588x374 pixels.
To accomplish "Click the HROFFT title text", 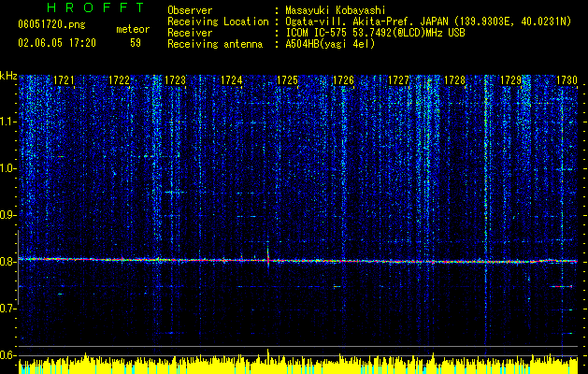I will coord(96,7).
